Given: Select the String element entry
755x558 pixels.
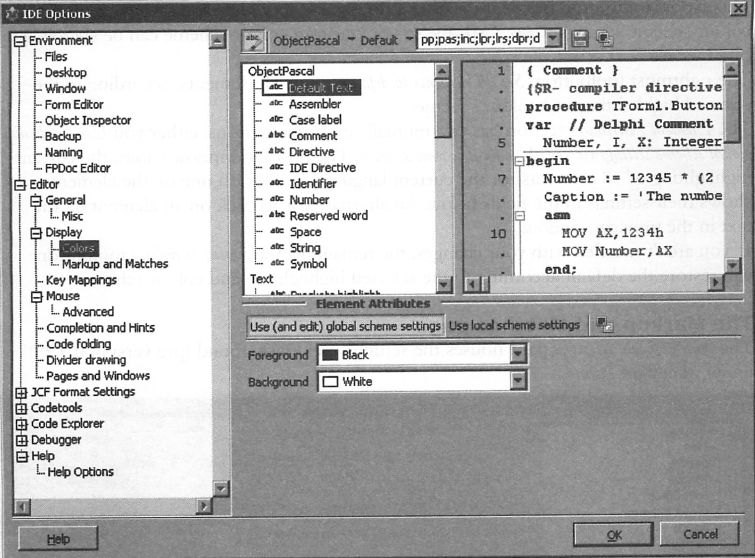Looking at the screenshot, I should [x=304, y=247].
